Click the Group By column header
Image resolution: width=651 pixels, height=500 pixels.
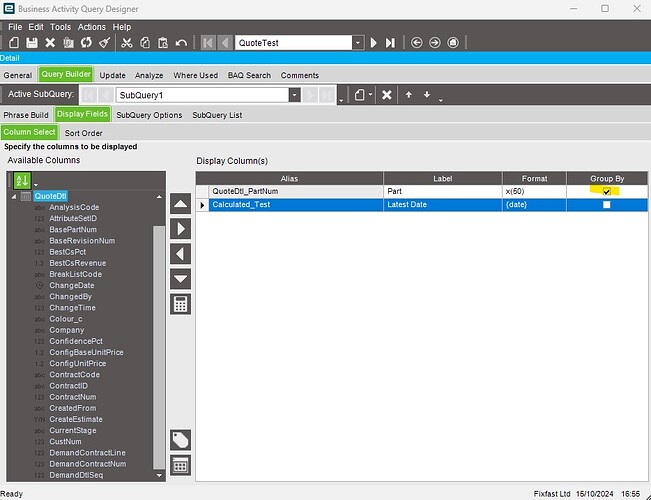607,179
